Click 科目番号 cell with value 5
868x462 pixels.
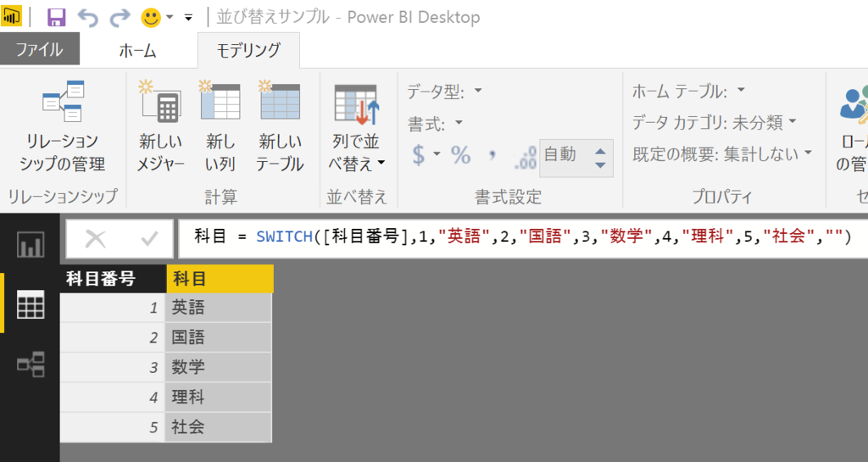[x=113, y=427]
